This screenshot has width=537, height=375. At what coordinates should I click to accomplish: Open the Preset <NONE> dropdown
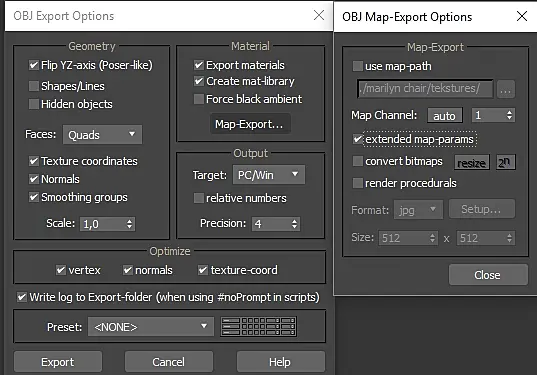[x=151, y=327]
